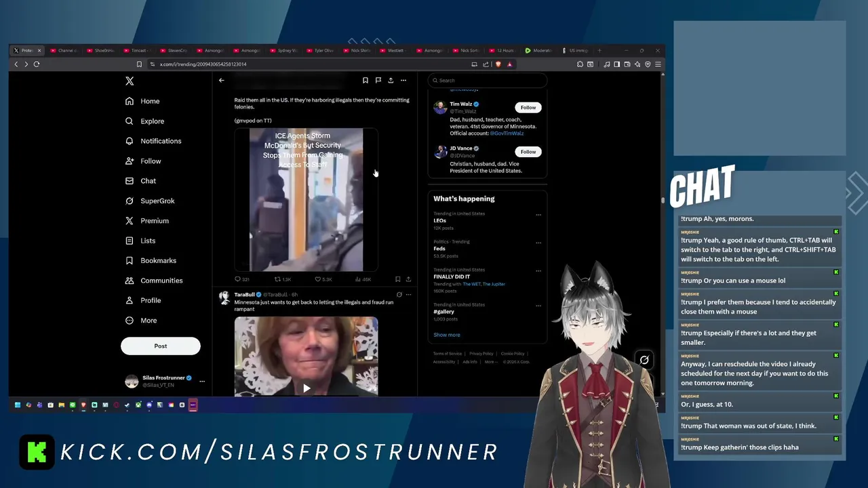The width and height of the screenshot is (868, 488).
Task: Open SuperGrok from the sidebar
Action: pos(150,201)
